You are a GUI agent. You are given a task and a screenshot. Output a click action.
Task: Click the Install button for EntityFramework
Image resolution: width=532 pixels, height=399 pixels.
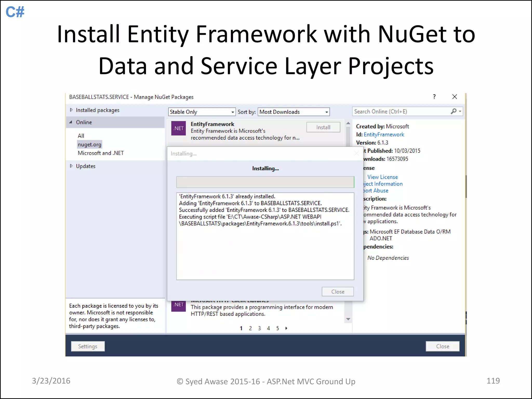click(323, 127)
